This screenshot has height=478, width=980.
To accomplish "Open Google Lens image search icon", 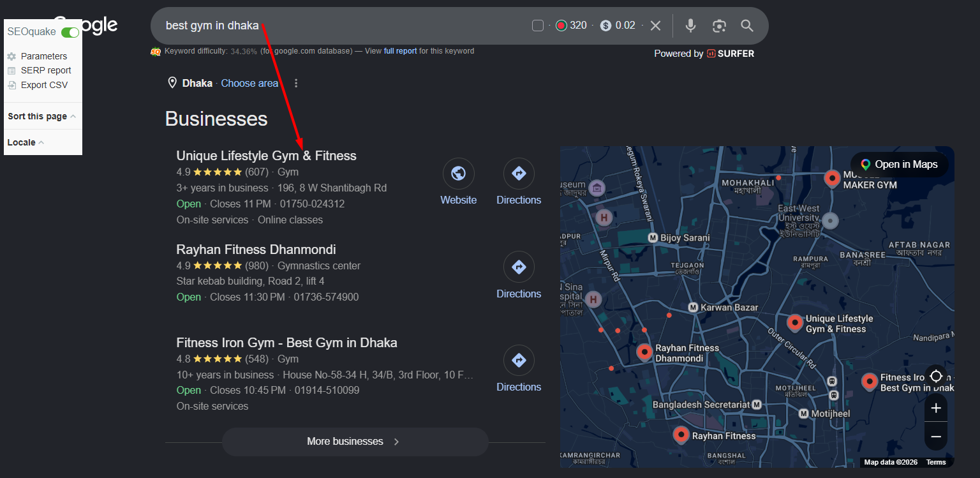I will point(719,26).
